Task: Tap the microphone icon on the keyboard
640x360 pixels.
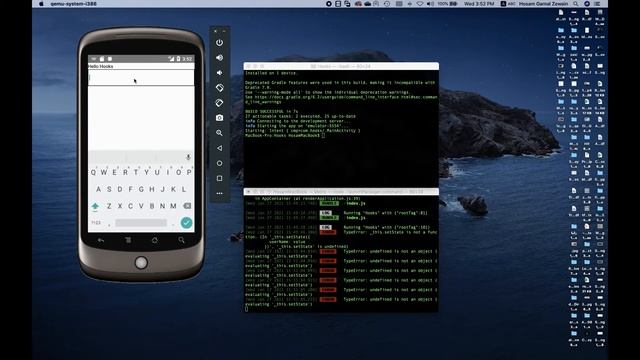Action: click(x=188, y=157)
